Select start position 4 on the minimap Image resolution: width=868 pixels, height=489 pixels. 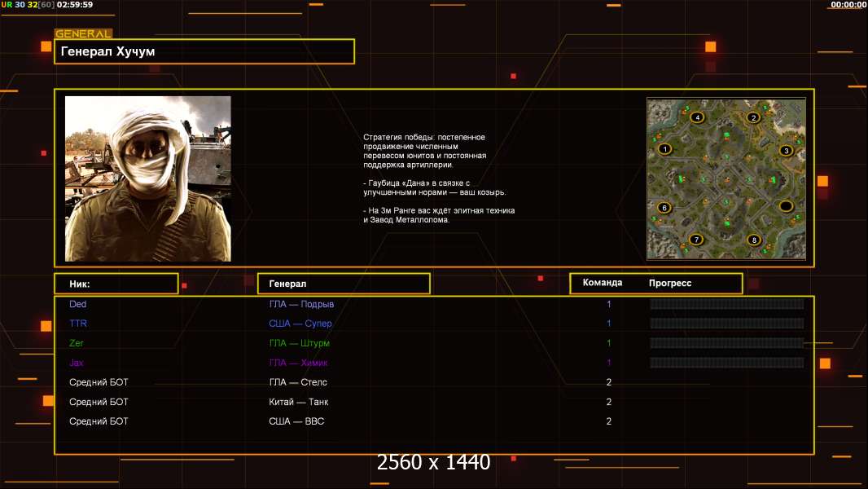[697, 117]
